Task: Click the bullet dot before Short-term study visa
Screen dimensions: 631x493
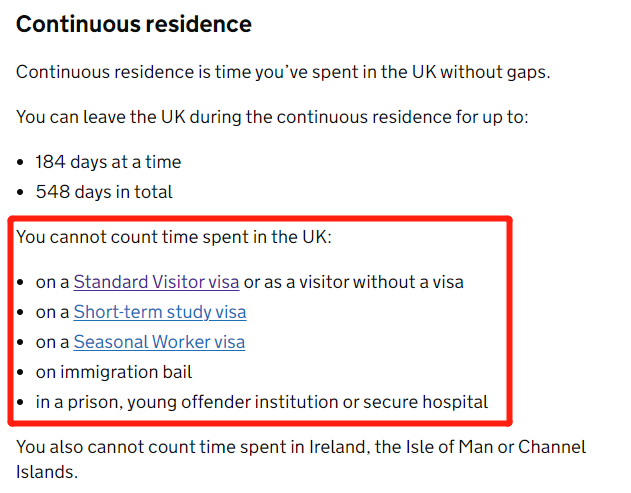Action: click(21, 313)
